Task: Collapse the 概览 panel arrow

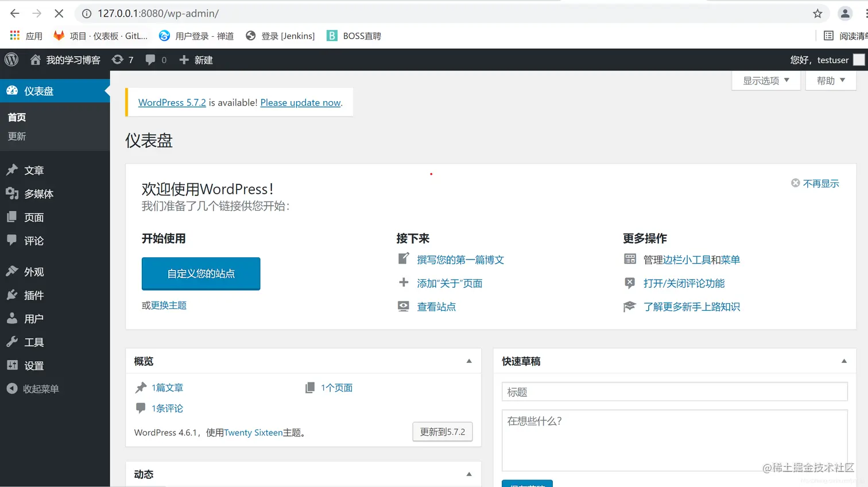Action: pyautogui.click(x=469, y=361)
